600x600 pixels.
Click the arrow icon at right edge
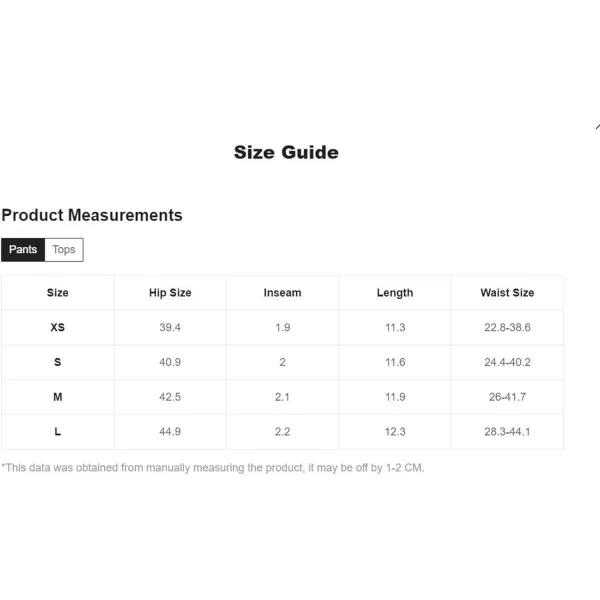click(x=597, y=127)
